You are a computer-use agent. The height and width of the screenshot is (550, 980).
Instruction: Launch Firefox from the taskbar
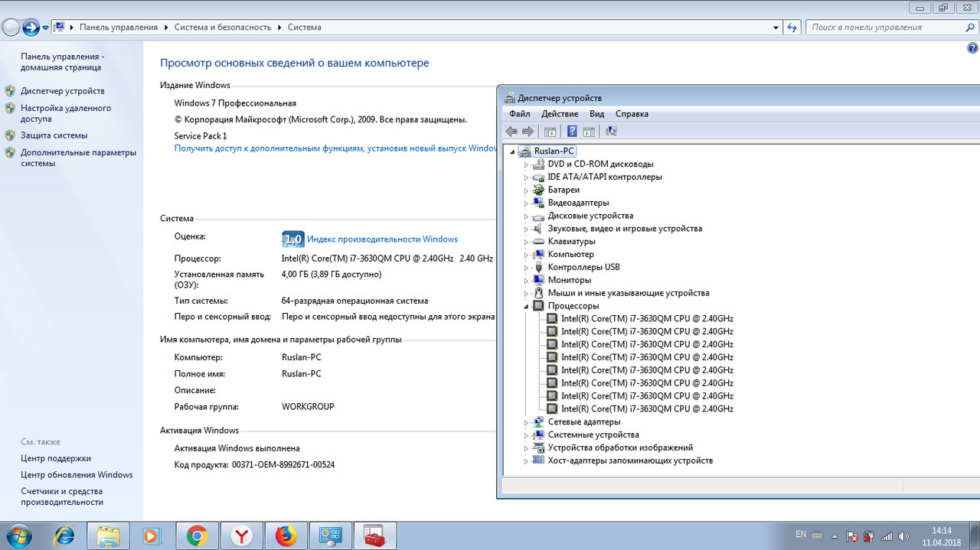pos(286,536)
